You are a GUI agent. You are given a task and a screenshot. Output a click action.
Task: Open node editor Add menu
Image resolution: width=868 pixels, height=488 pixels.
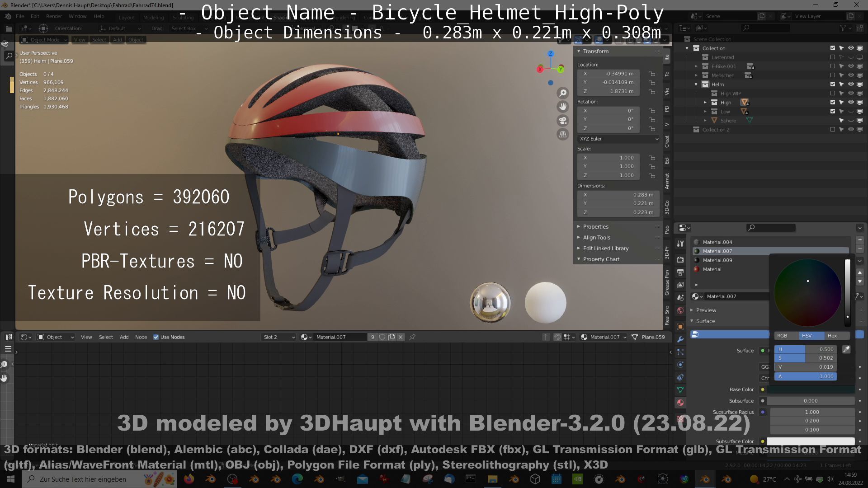coord(124,337)
